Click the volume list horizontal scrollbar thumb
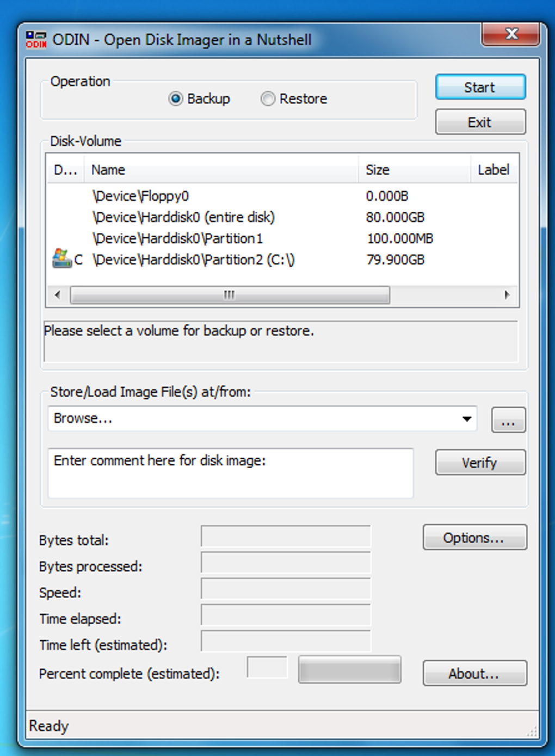Viewport: 555px width, 756px height. click(x=230, y=295)
